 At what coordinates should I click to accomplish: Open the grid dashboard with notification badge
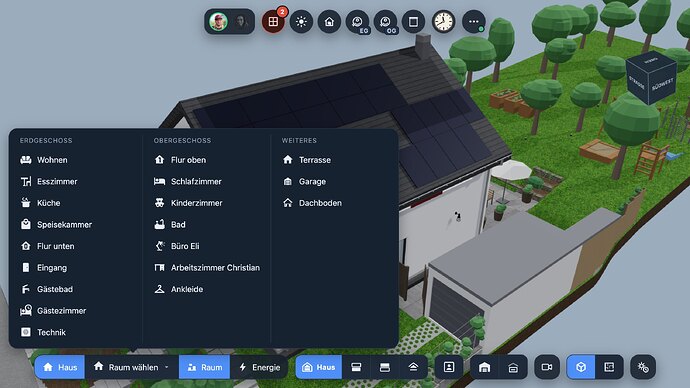coord(273,22)
